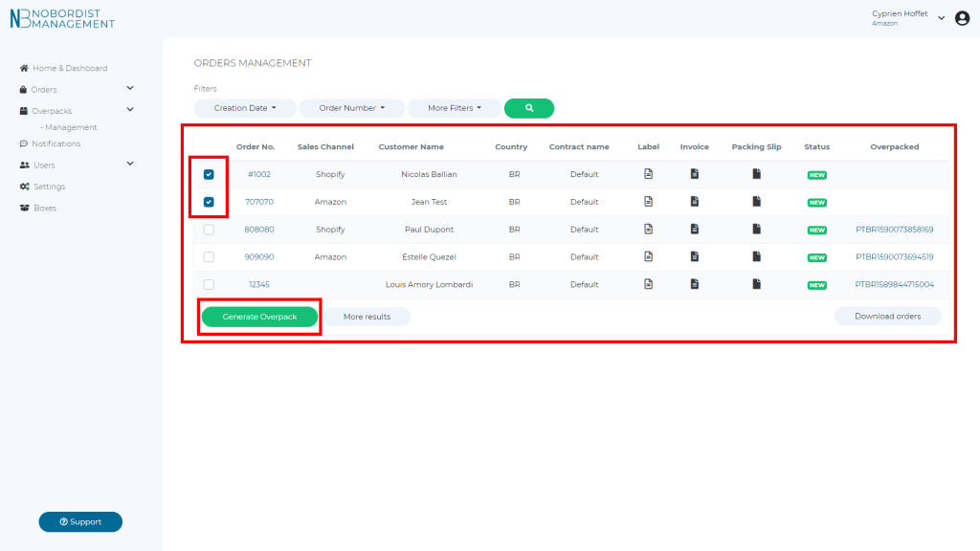Viewport: 980px width, 551px height.
Task: Open the invoice icon for order 12345
Action: (x=695, y=284)
